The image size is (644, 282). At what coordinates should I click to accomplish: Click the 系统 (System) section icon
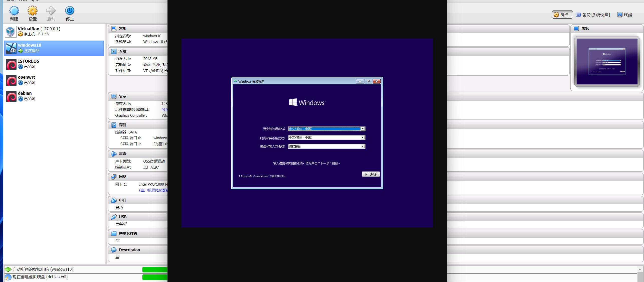point(114,52)
